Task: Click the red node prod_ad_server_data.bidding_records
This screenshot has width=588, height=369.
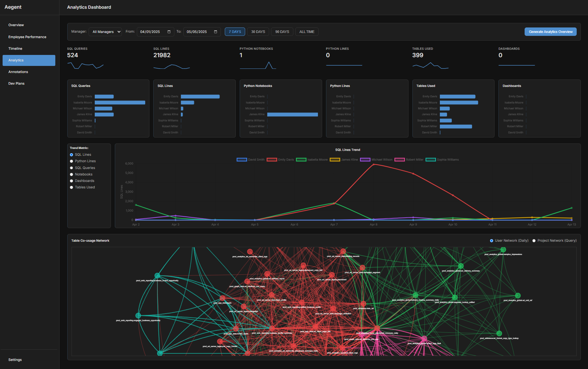Action: point(343,251)
